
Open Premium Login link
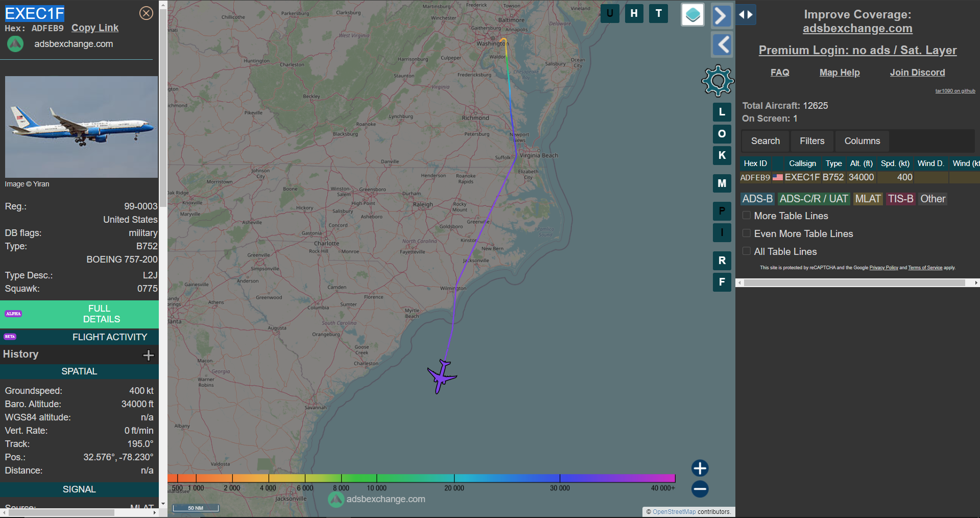click(857, 50)
